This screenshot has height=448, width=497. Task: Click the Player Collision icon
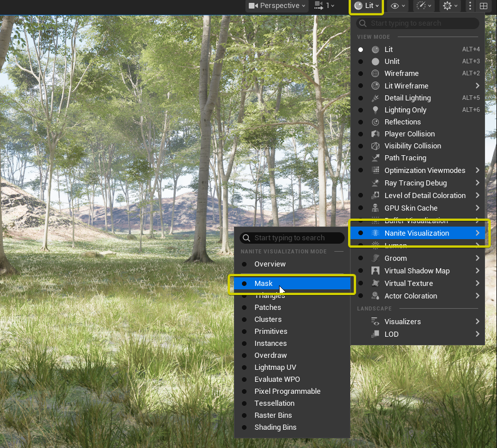[375, 134]
